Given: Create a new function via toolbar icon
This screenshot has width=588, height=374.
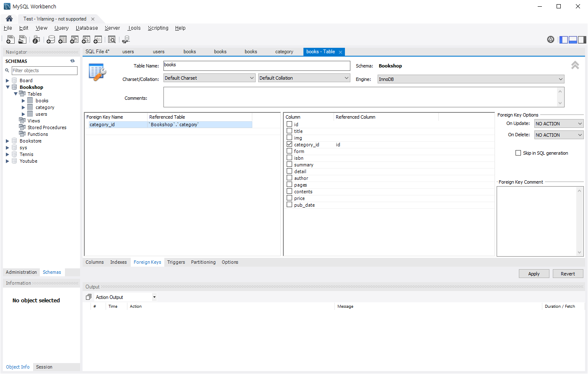Looking at the screenshot, I should point(98,39).
